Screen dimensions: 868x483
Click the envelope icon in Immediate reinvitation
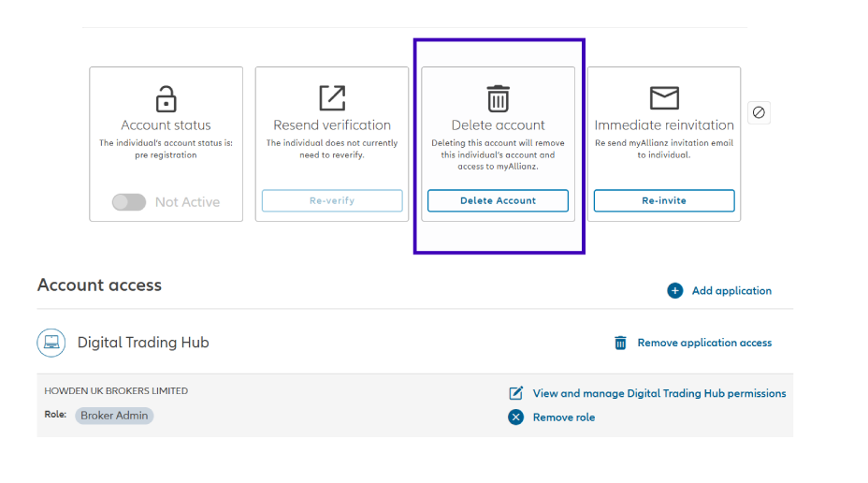(664, 98)
